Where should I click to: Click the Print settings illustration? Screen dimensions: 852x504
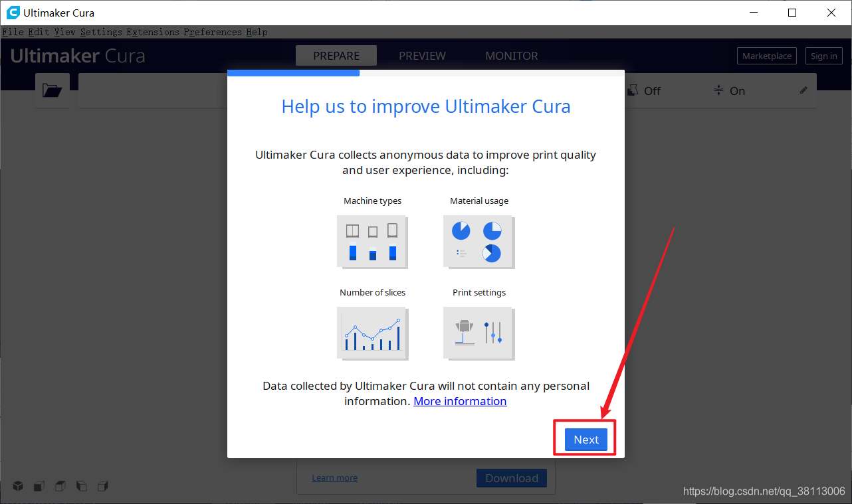click(x=479, y=333)
